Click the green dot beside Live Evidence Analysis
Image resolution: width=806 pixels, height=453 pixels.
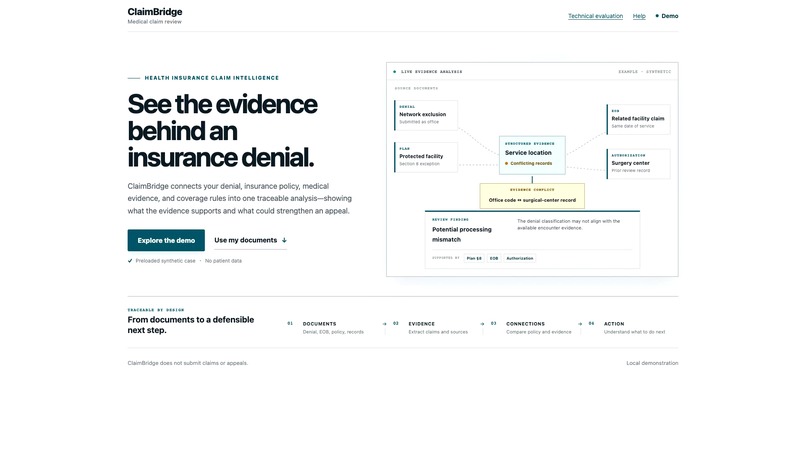pos(395,71)
